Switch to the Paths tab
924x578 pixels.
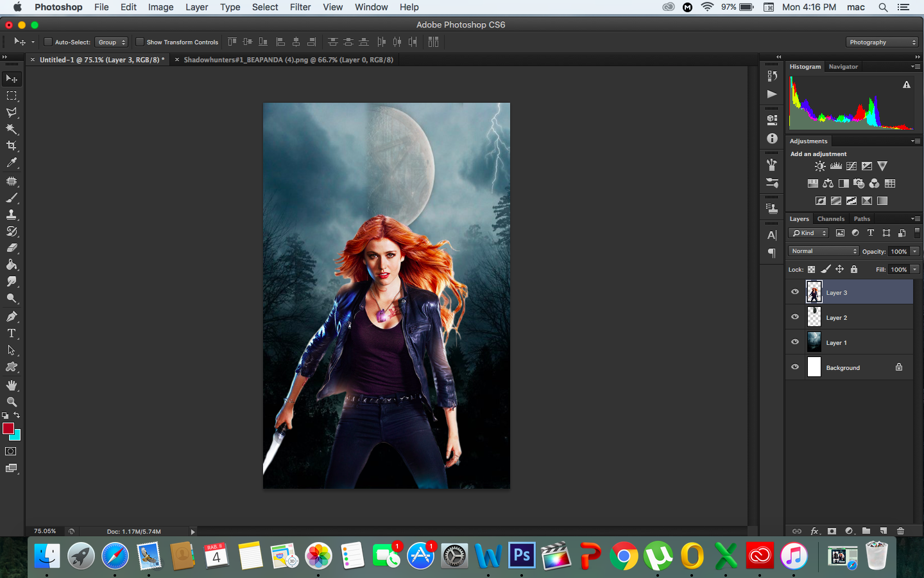pos(862,219)
